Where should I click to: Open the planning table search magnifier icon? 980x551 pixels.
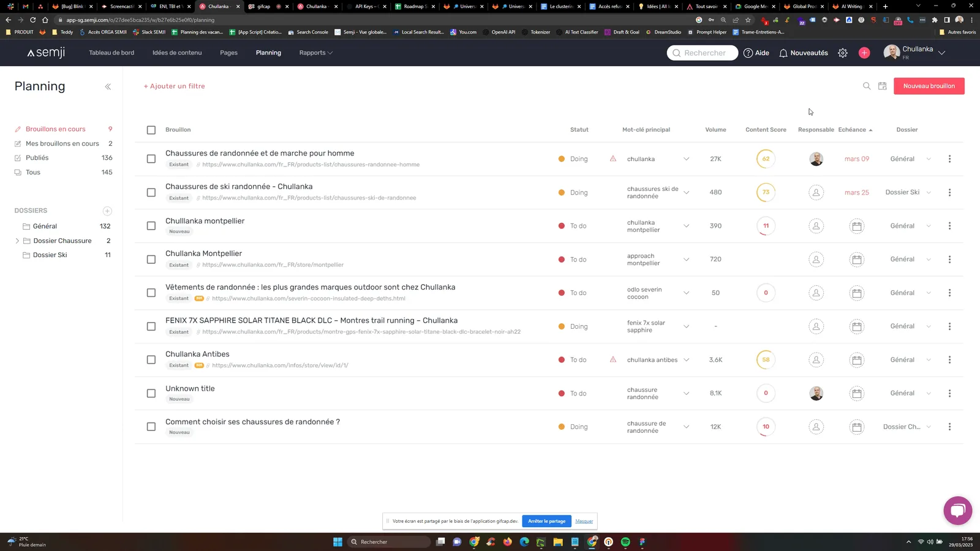click(x=867, y=86)
